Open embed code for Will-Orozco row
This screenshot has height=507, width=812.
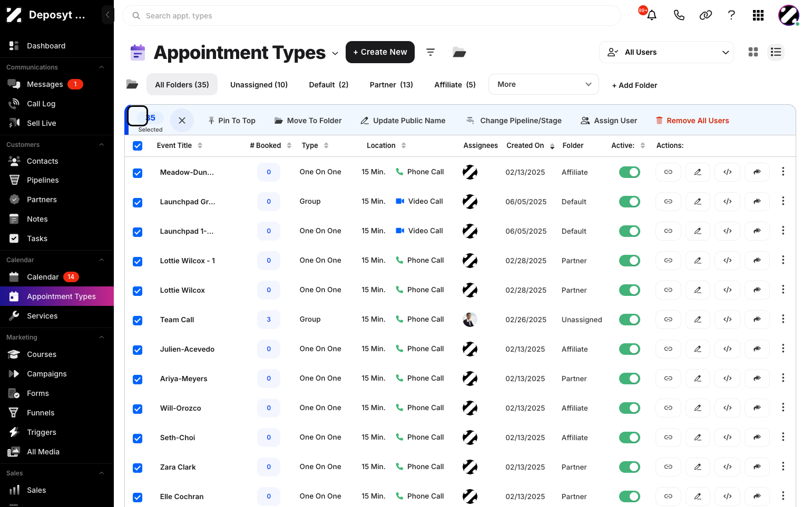728,408
